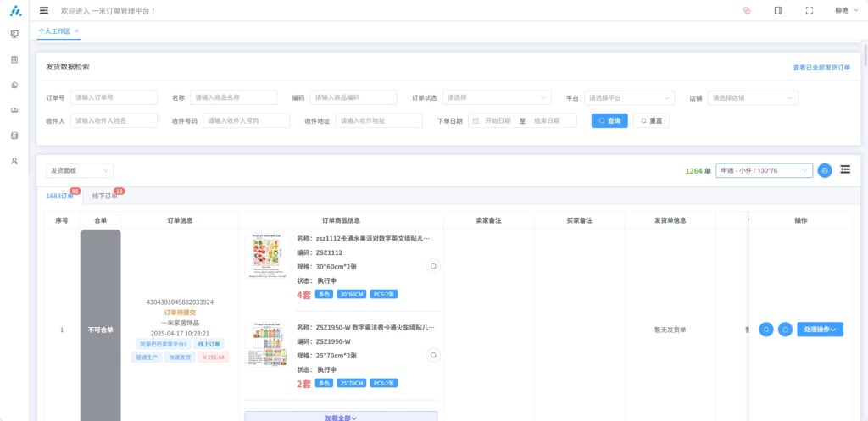Switch to the 线下订单 tab
The image size is (868, 421).
106,197
